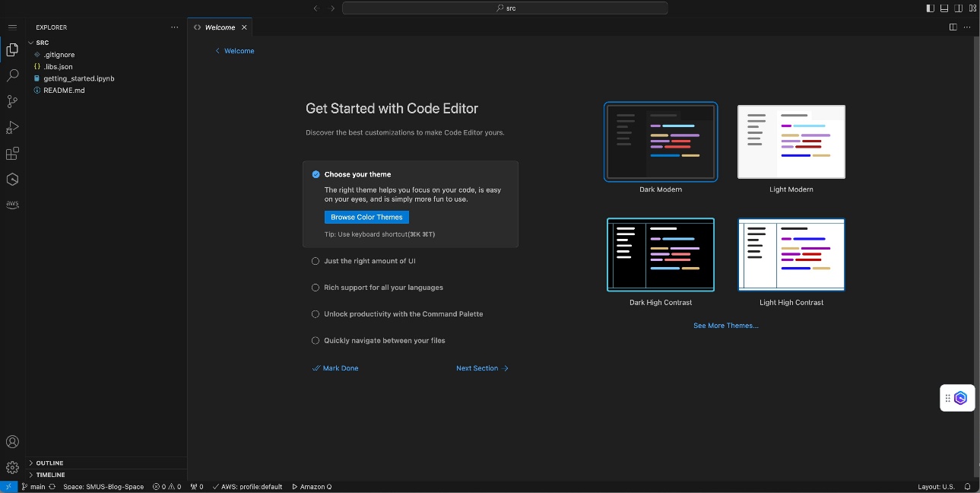This screenshot has height=493, width=980.
Task: Click Layout: U.S. keyboard layout item
Action: (936, 487)
